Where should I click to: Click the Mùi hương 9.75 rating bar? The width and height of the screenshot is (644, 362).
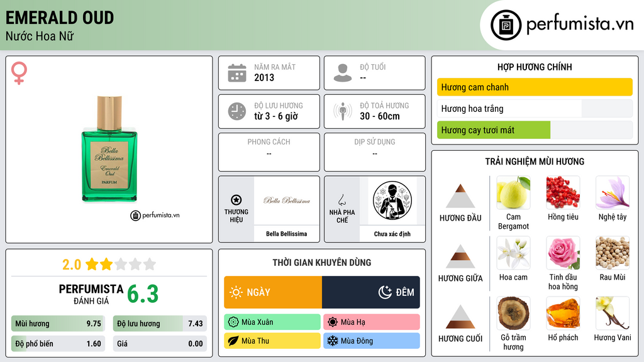point(58,324)
